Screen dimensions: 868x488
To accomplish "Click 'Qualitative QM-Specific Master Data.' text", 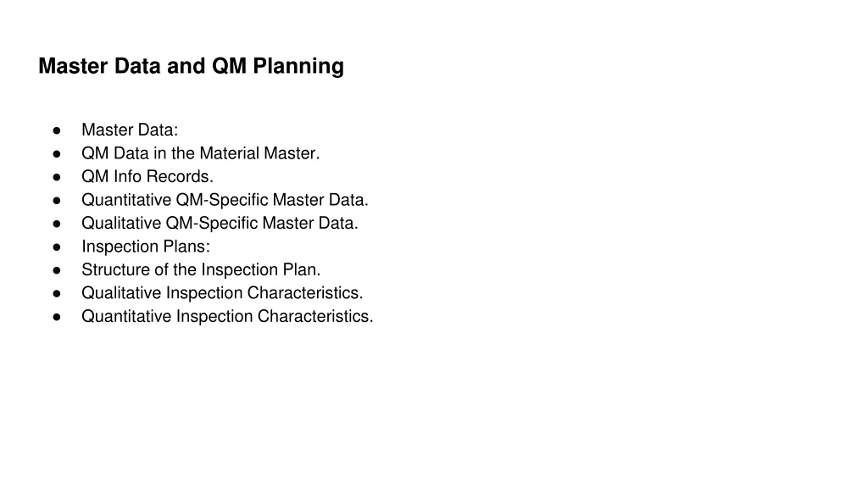I will (x=220, y=223).
